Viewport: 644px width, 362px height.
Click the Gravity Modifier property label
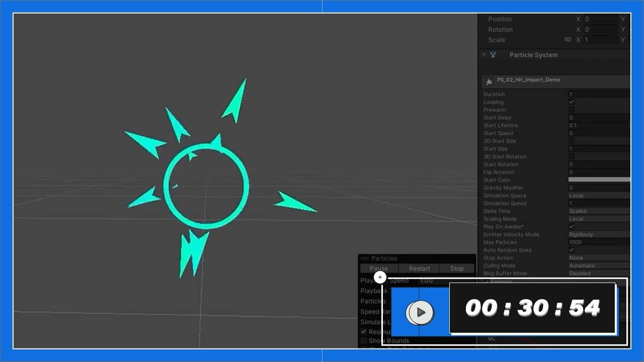(503, 188)
